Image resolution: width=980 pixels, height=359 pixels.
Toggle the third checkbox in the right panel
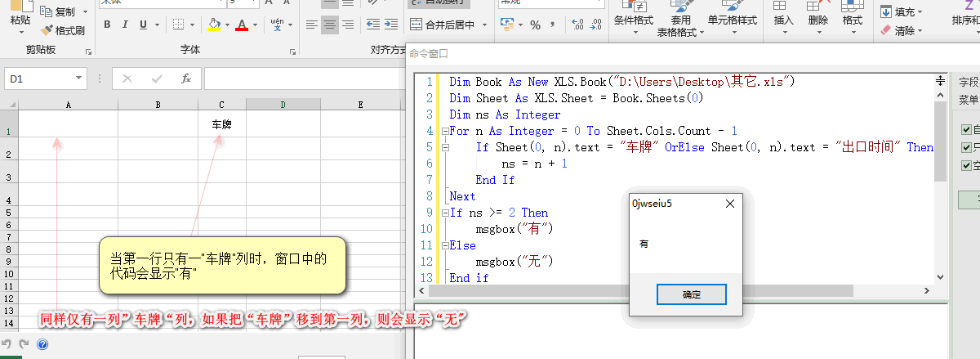(x=966, y=166)
